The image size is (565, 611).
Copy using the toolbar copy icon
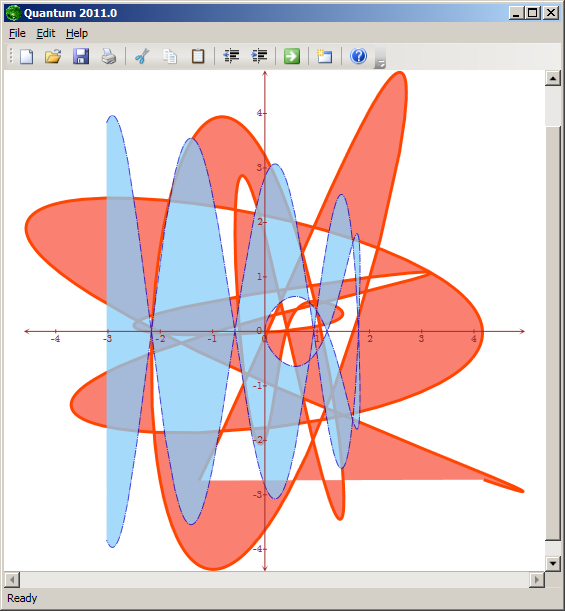[170, 56]
